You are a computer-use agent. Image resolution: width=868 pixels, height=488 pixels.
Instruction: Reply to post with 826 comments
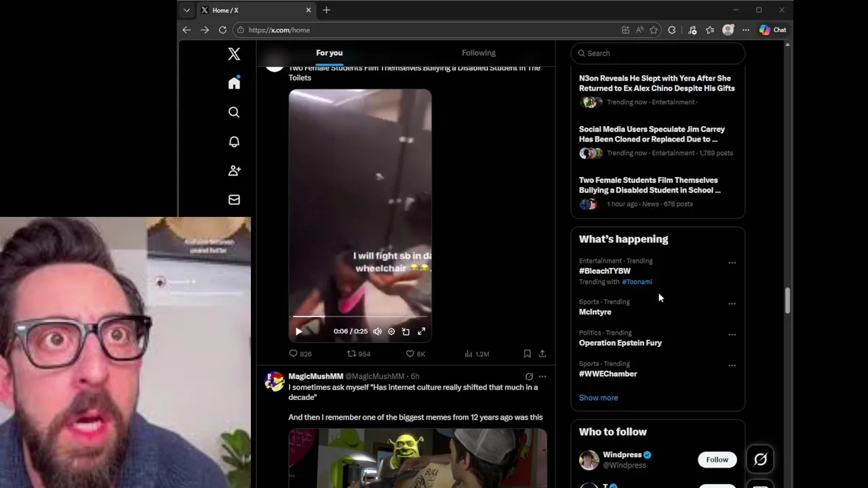pos(300,354)
